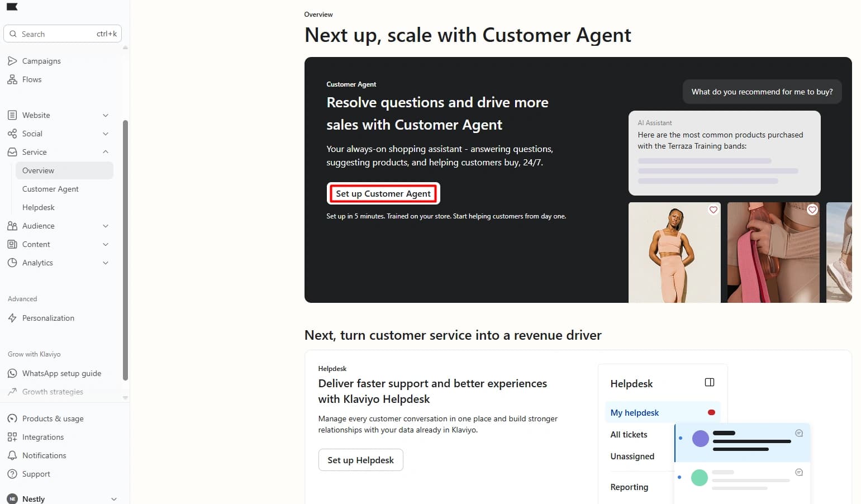Click the Personalization lightning icon
861x504 pixels.
pos(12,318)
